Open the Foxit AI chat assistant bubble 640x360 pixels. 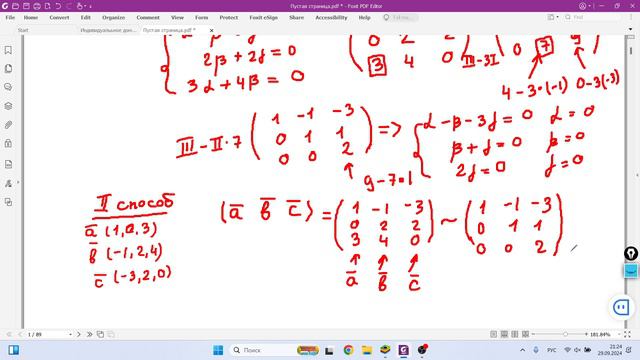(621, 307)
